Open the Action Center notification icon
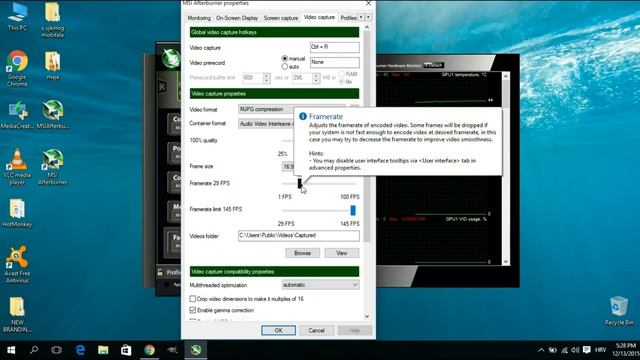Viewport: 640px width, 360px height. coord(587,350)
